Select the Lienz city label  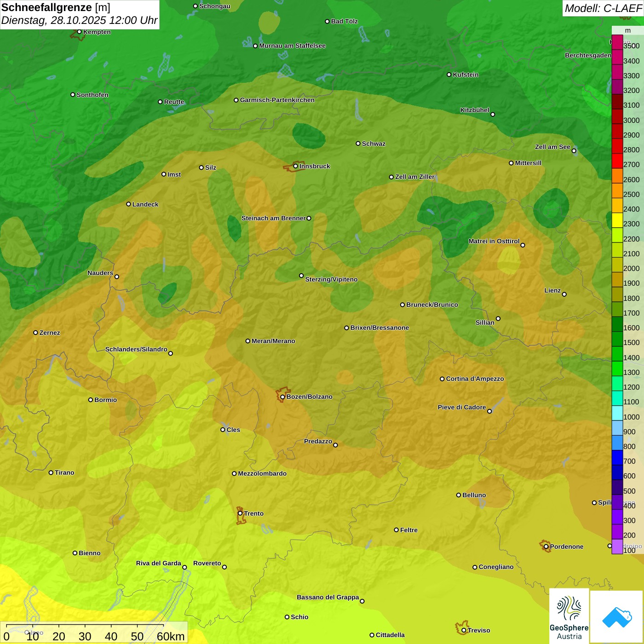(x=552, y=290)
